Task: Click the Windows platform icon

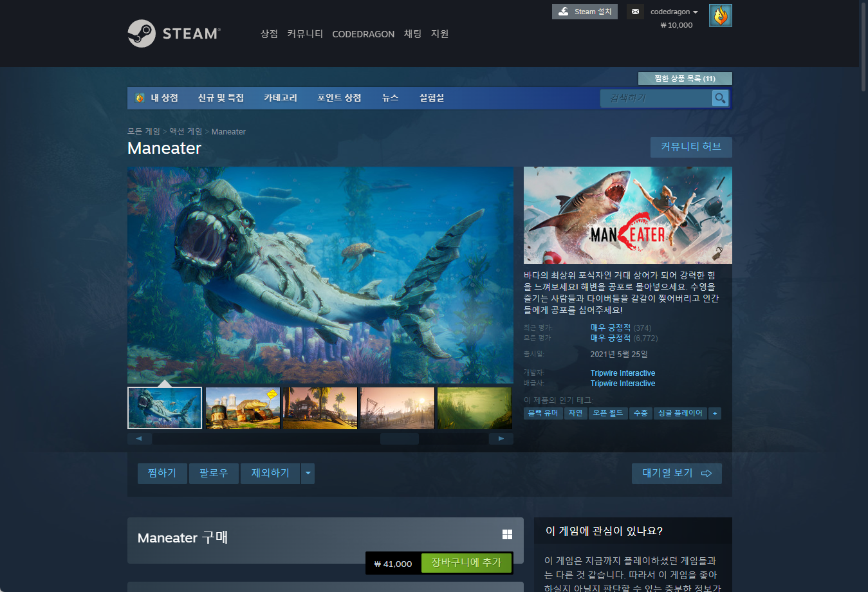Action: pos(507,534)
